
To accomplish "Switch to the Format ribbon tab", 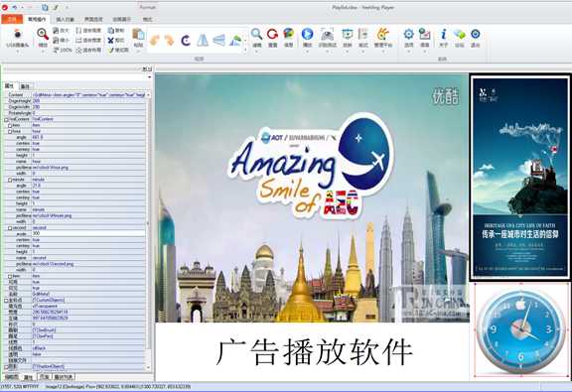I will pos(147,19).
